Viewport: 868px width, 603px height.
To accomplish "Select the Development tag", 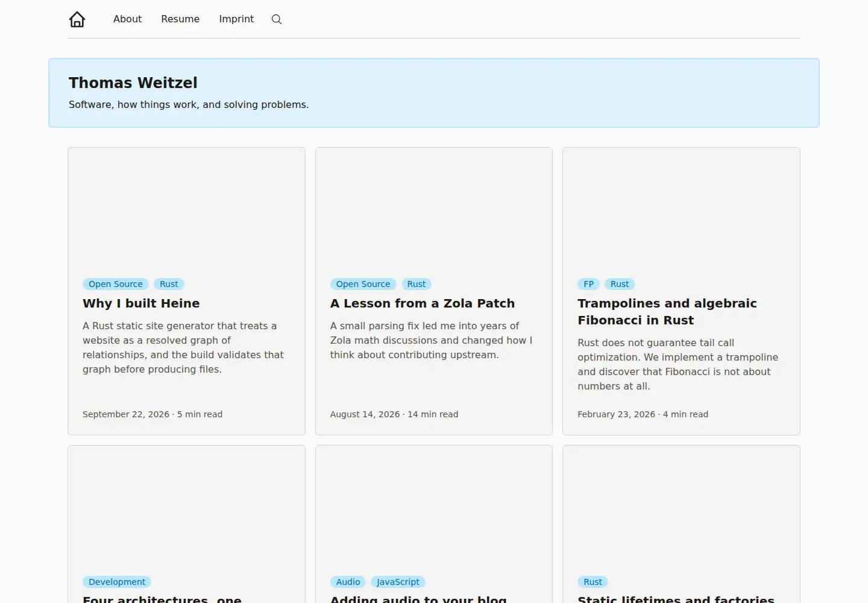I will (x=117, y=582).
